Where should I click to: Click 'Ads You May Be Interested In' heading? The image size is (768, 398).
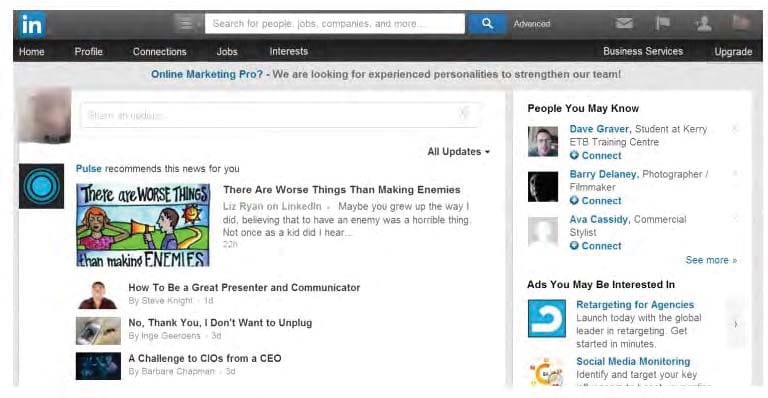point(601,284)
